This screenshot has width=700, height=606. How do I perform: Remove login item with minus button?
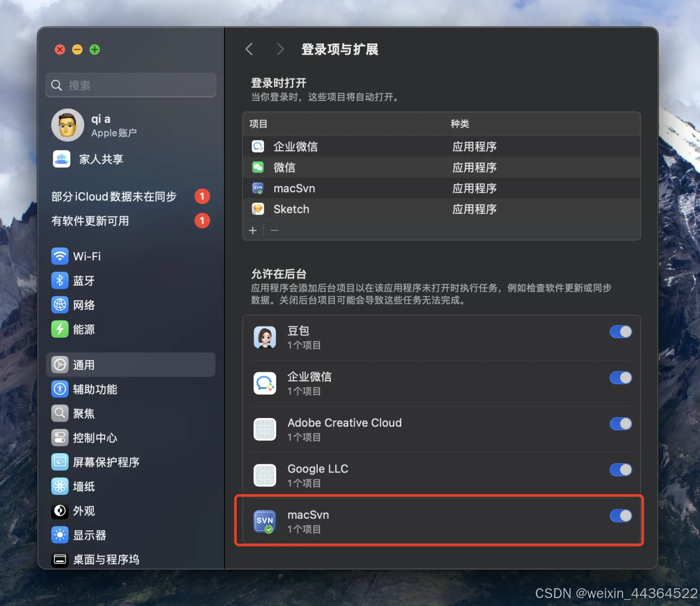[x=274, y=230]
